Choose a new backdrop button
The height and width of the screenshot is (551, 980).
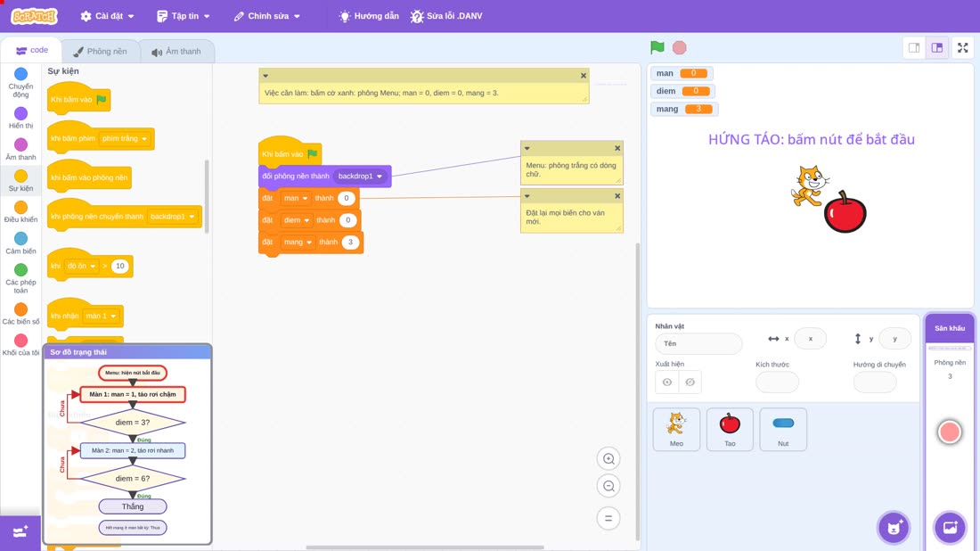(x=950, y=527)
